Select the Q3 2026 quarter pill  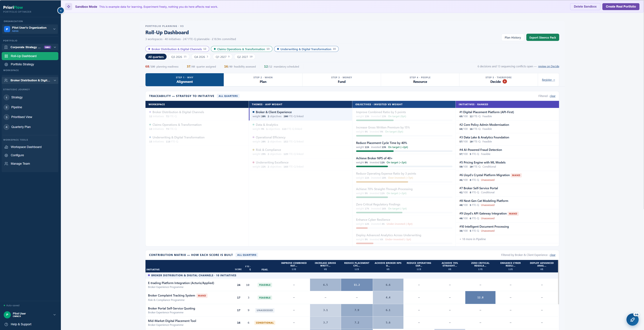coord(179,57)
